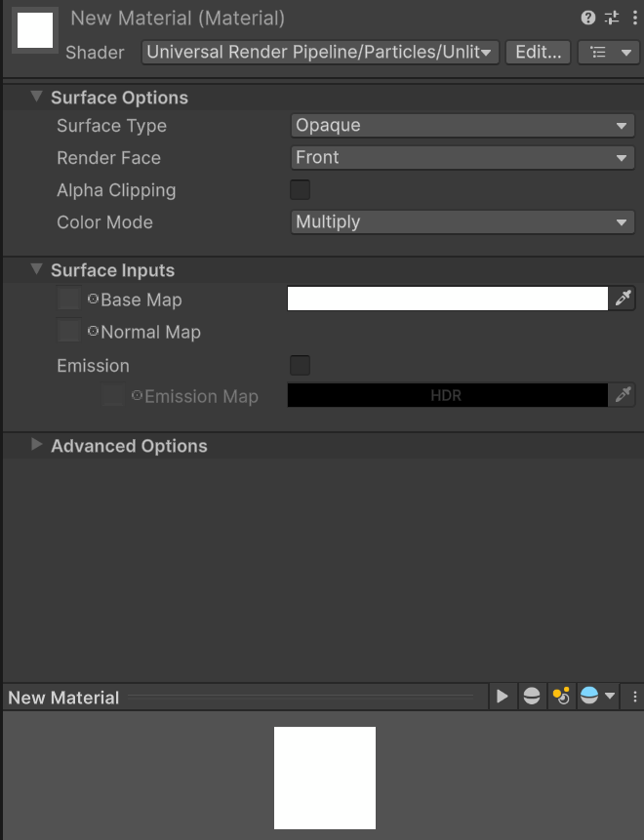Open the black HDR emission color swatch

(x=447, y=395)
